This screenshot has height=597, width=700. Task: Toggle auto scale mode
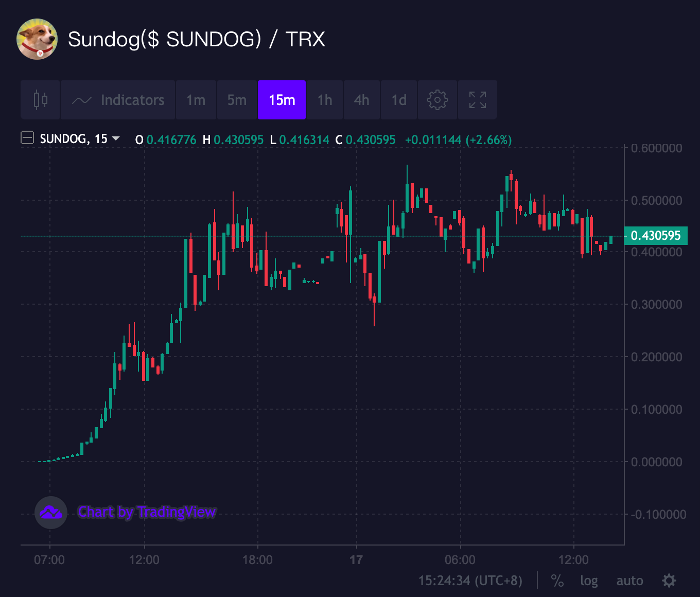(630, 581)
